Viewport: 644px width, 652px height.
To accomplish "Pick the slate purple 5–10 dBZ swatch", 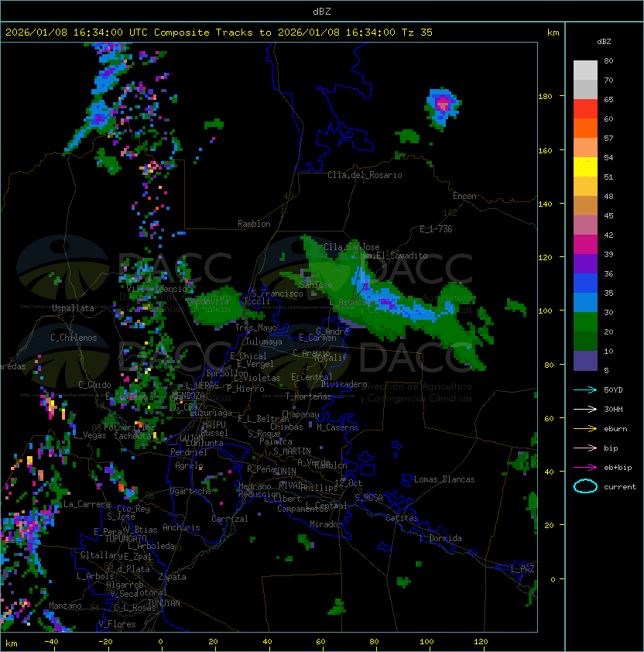I will [x=585, y=361].
